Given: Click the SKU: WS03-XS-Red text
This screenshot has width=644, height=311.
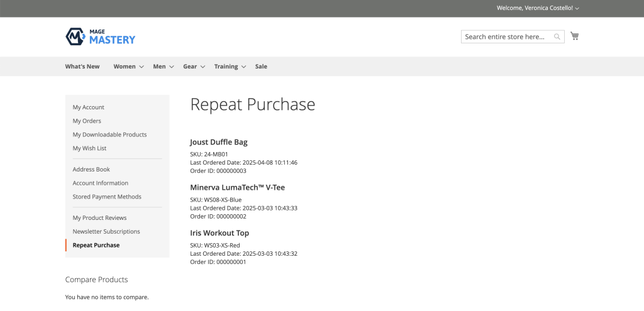Looking at the screenshot, I should [215, 246].
